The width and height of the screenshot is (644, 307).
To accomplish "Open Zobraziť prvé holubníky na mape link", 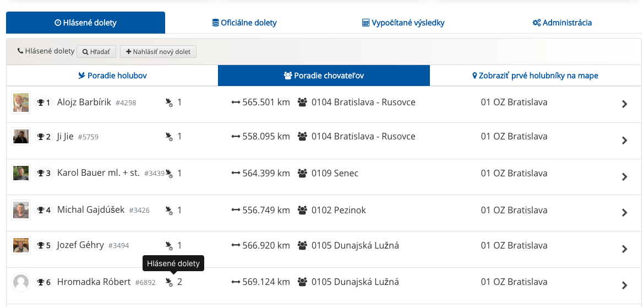I will pyautogui.click(x=536, y=76).
